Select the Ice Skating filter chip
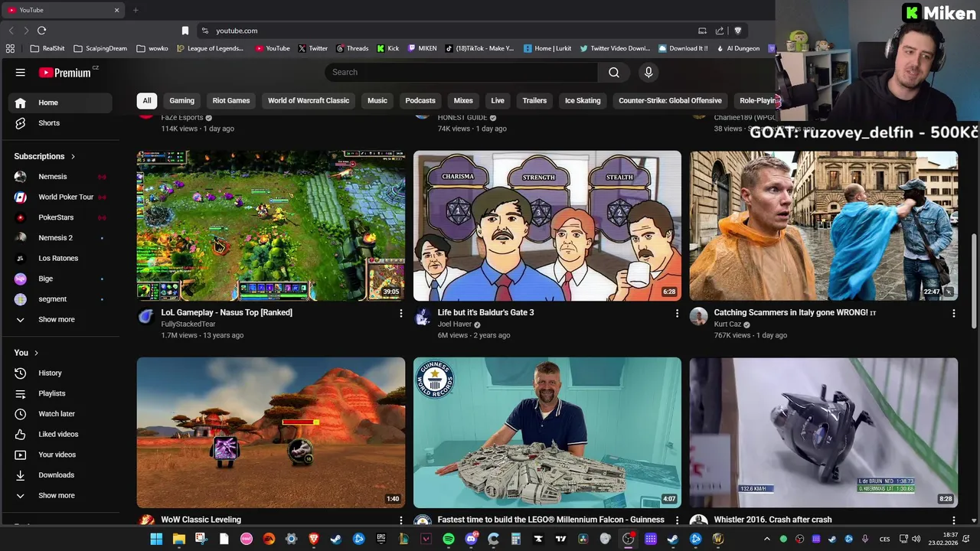980x551 pixels. click(583, 100)
